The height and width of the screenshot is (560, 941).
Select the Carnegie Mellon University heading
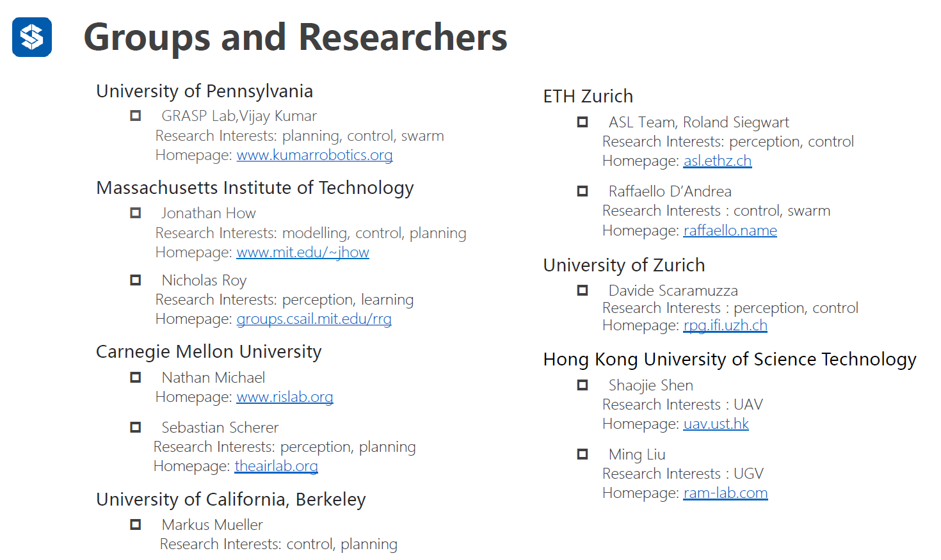209,352
